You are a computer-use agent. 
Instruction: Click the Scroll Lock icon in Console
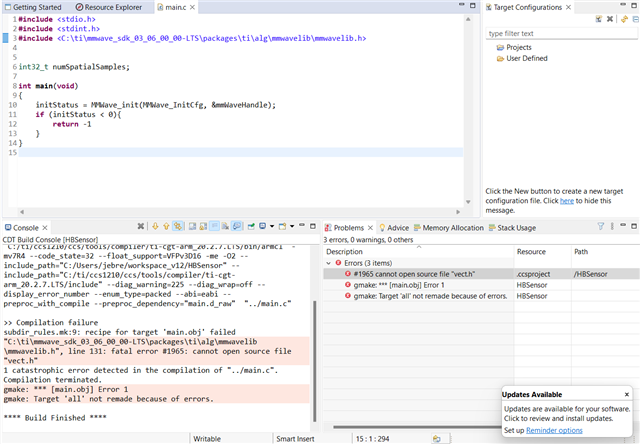point(203,226)
